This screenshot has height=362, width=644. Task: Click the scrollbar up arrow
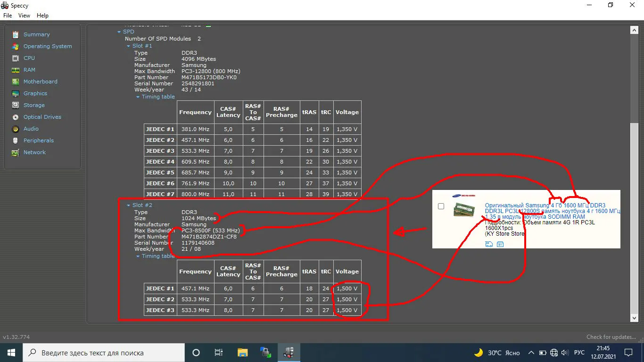click(x=634, y=30)
